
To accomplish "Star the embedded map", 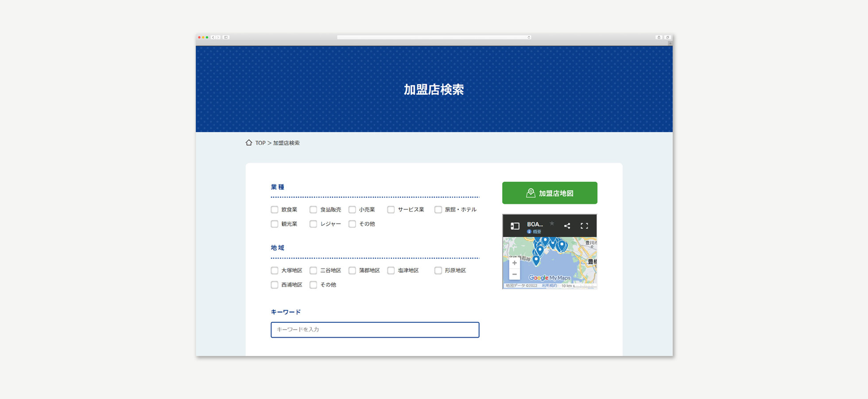I will pos(552,223).
